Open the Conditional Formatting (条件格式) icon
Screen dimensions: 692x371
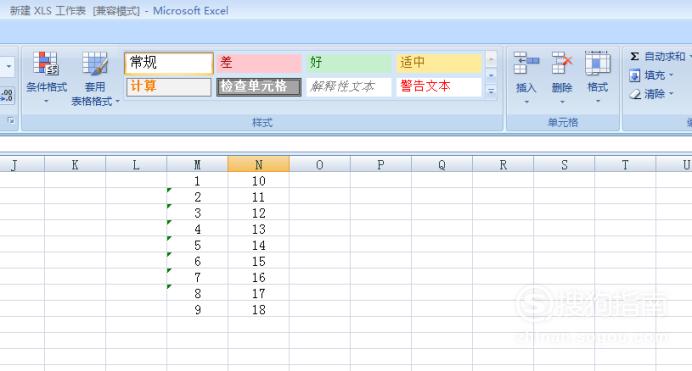click(x=46, y=64)
